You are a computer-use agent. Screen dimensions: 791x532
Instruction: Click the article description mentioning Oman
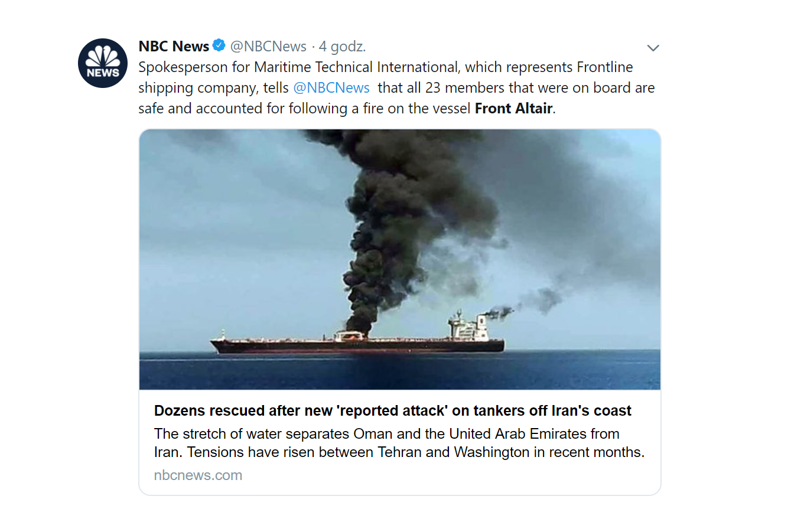click(x=386, y=434)
